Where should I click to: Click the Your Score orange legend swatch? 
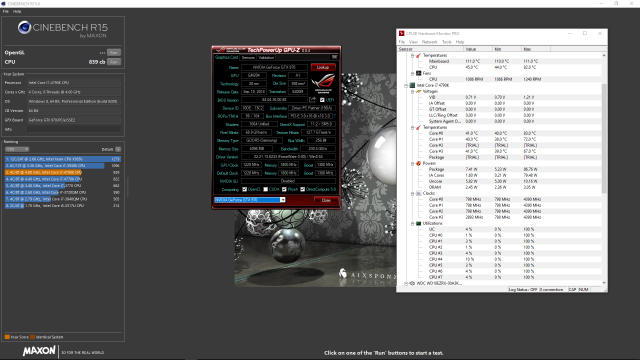click(x=7, y=337)
